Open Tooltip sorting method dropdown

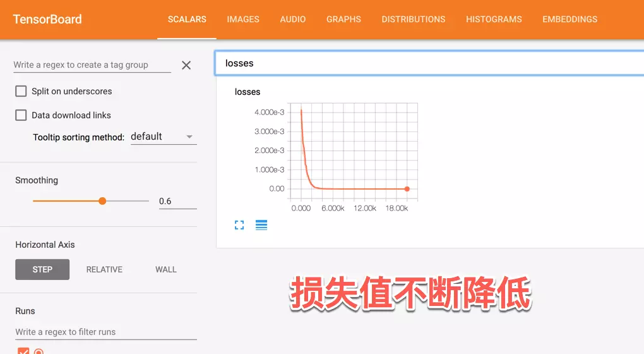coord(163,137)
